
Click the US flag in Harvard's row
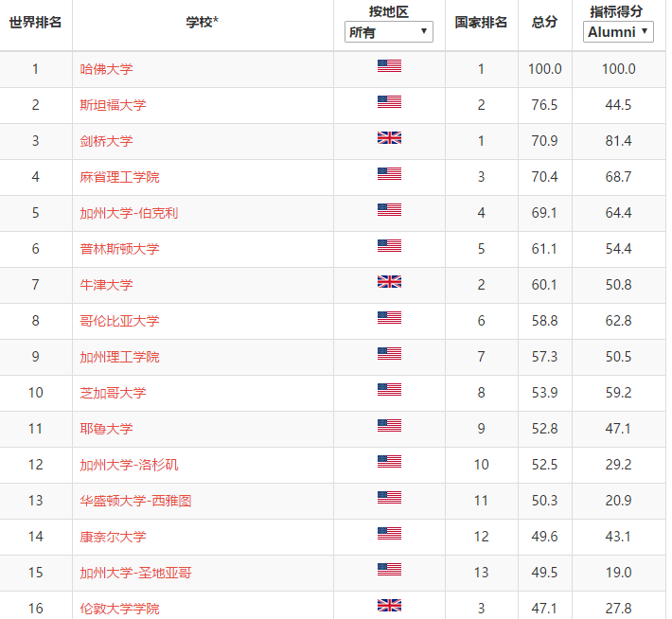click(389, 66)
